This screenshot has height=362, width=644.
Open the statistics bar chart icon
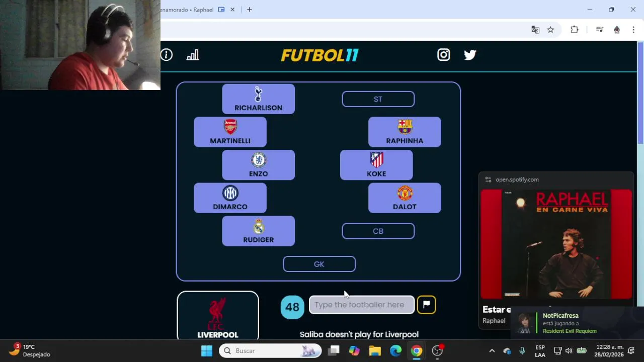tap(193, 55)
